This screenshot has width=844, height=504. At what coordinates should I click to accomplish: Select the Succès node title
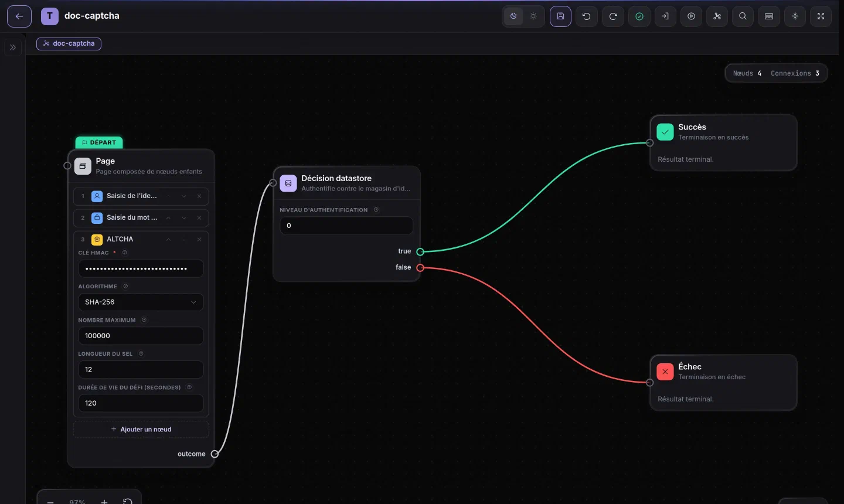692,127
